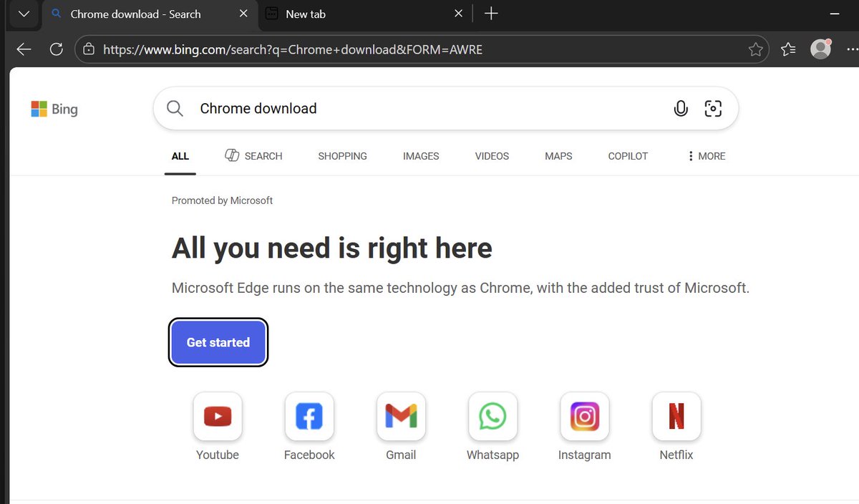Viewport: 859px width, 504px height.
Task: Go to Bing home via logo
Action: 54,109
